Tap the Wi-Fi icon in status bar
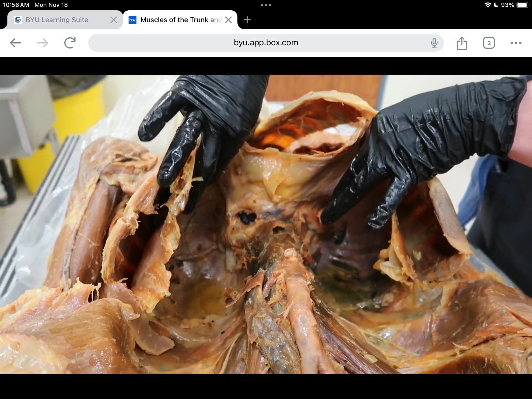The image size is (532, 399). click(488, 5)
